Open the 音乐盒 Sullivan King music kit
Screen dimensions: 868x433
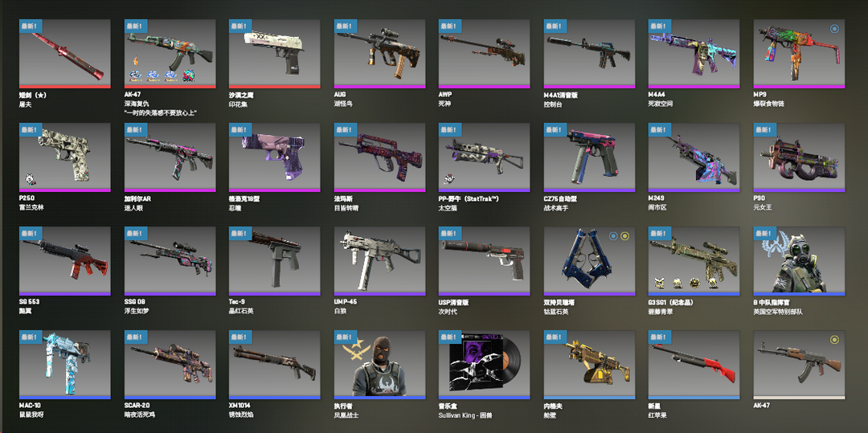pos(485,365)
